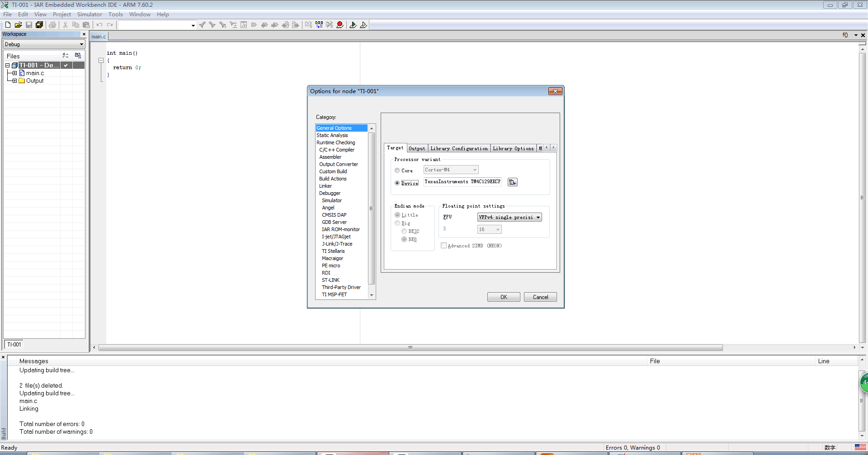Click OK in the Options dialog
Image resolution: width=868 pixels, height=455 pixels.
click(x=504, y=297)
